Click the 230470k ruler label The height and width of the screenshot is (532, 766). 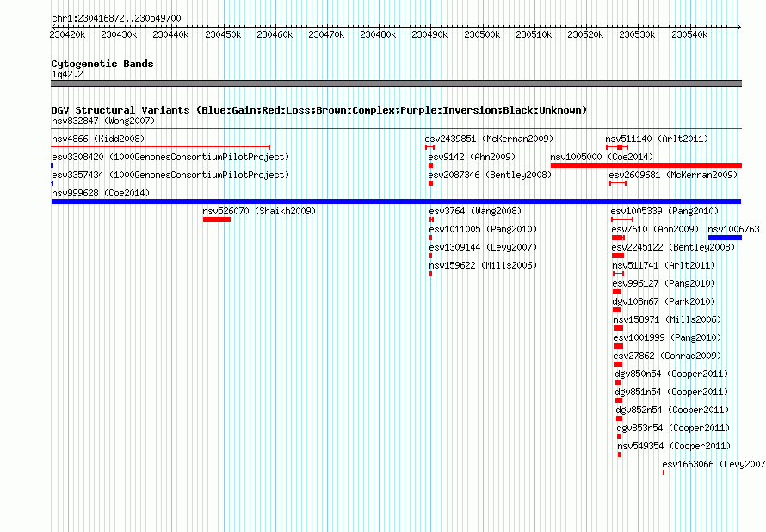coord(326,34)
